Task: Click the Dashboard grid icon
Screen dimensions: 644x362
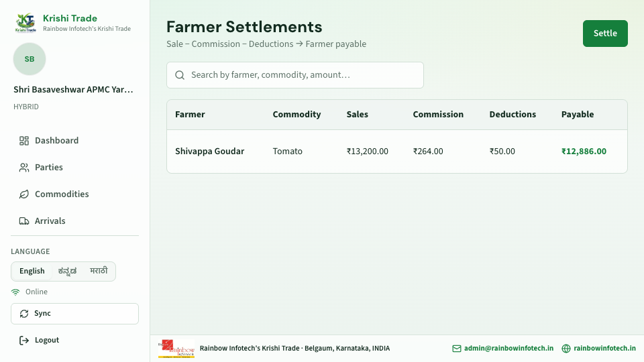Action: pyautogui.click(x=24, y=141)
